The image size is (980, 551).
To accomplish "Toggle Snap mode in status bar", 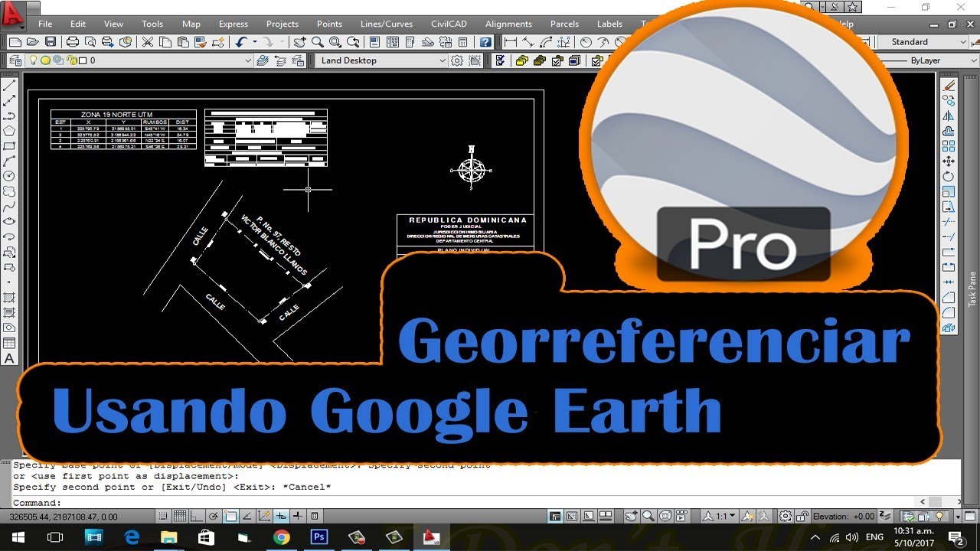I will [x=162, y=517].
